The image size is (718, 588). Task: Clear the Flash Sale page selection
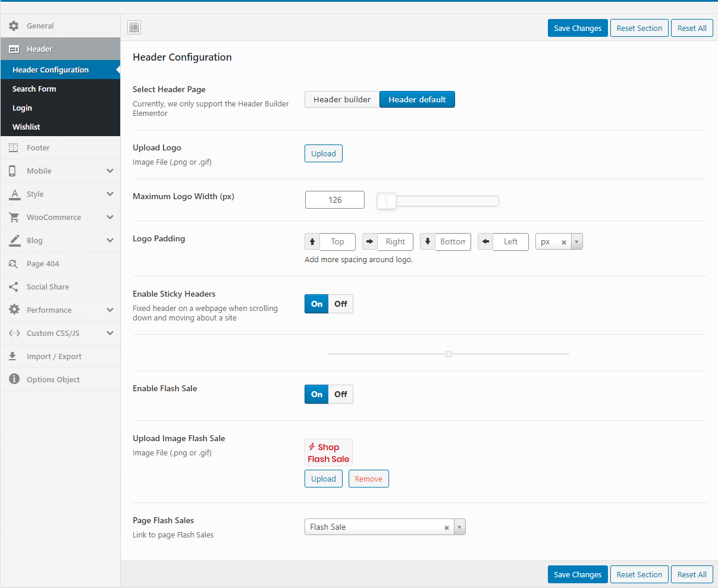447,527
